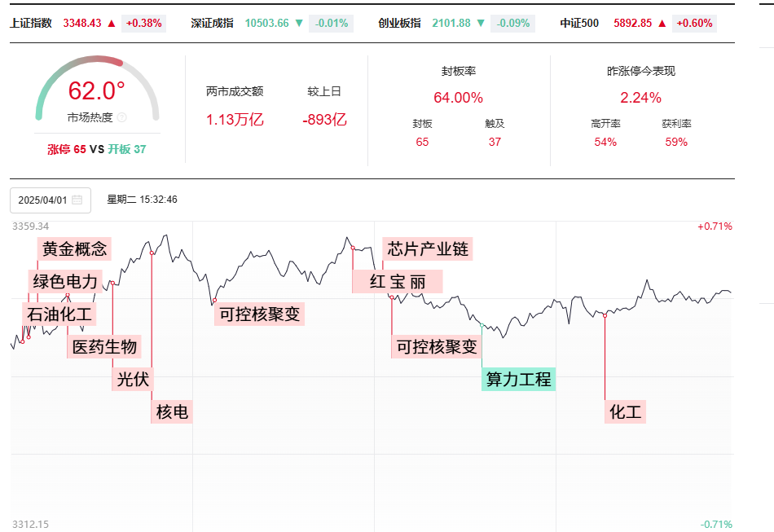Click the green down arrow beside 深证成指
Screen dimensions: 774x532
point(299,23)
